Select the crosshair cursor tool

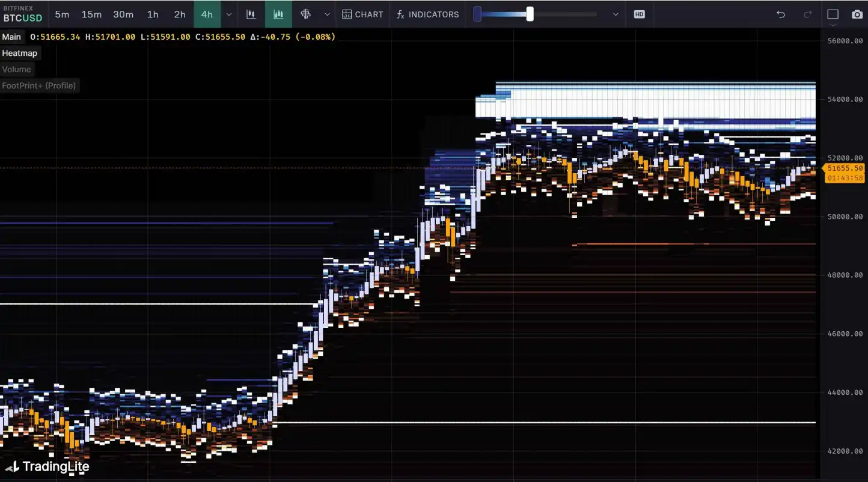[305, 14]
